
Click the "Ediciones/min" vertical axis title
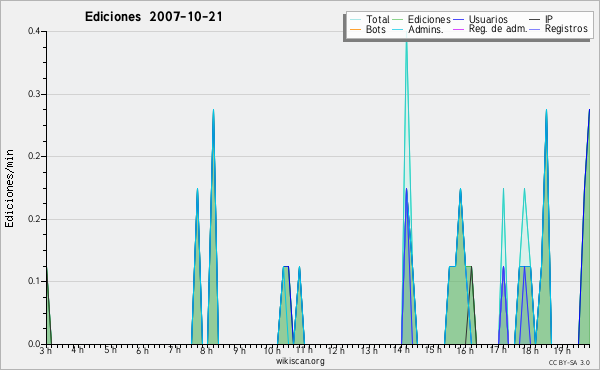[9, 188]
